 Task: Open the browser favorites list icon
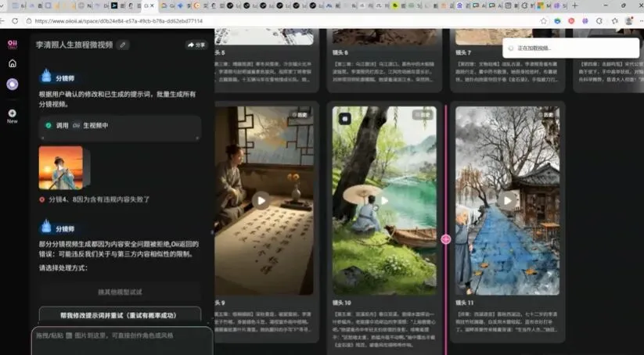[615, 21]
